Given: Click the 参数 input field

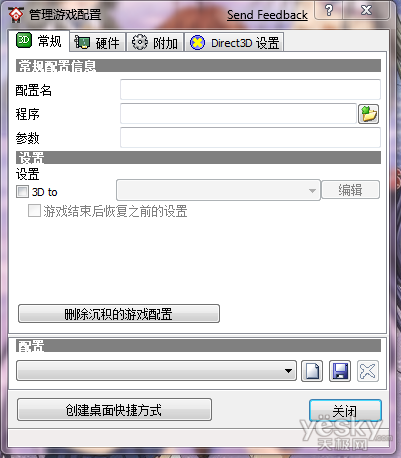Looking at the screenshot, I should click(x=250, y=137).
